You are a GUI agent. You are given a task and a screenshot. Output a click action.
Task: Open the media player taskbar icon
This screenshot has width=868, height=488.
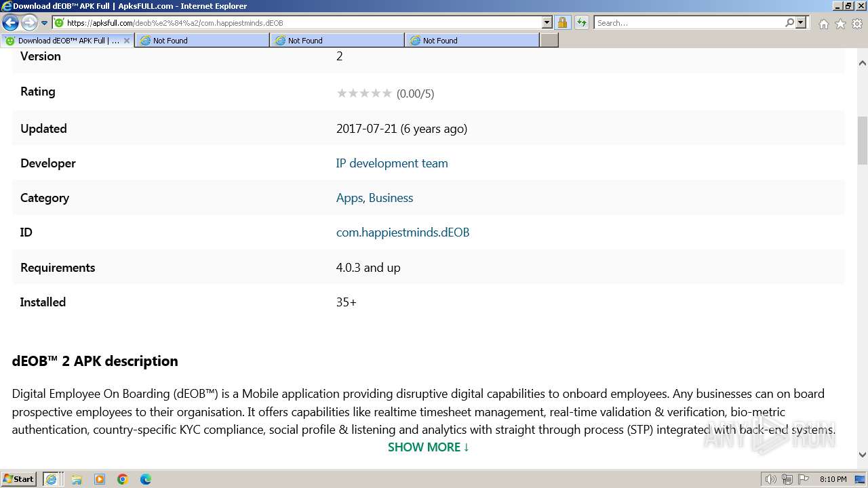coord(100,479)
